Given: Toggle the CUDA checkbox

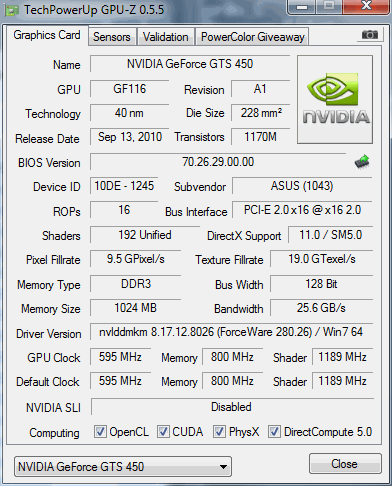Looking at the screenshot, I should [163, 432].
